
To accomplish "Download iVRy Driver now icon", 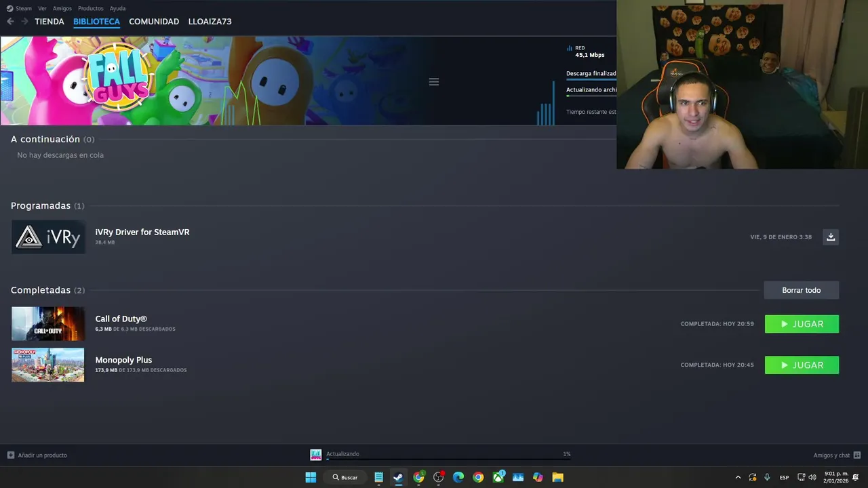I will click(x=831, y=237).
